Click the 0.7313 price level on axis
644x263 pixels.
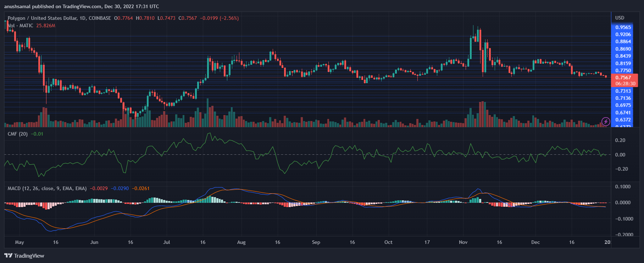pos(623,91)
